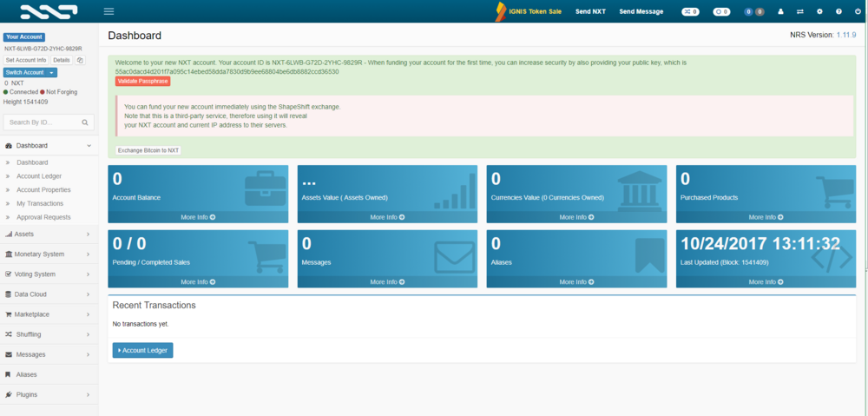Click the Height 1541409 text
Screen dimensions: 868x416
point(25,102)
